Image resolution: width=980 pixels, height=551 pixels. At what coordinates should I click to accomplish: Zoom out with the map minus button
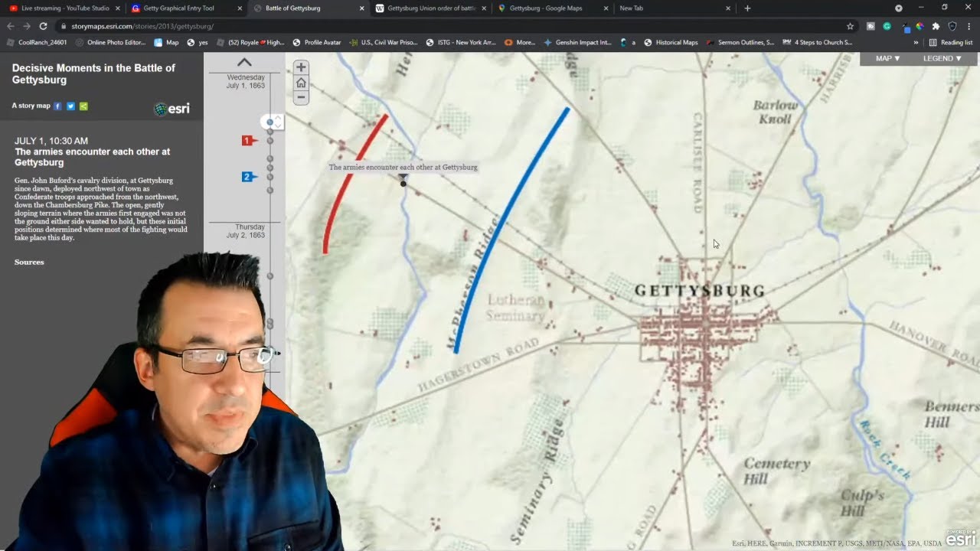pos(301,97)
